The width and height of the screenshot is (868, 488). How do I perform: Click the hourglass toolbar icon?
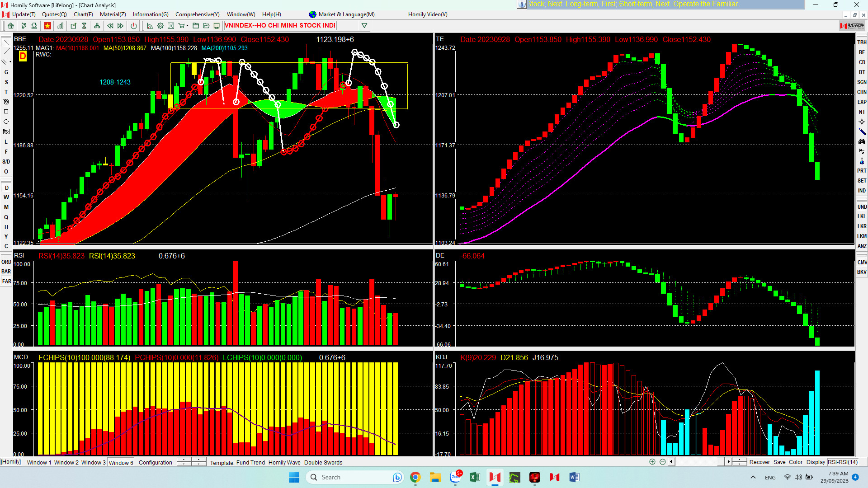pos(84,26)
